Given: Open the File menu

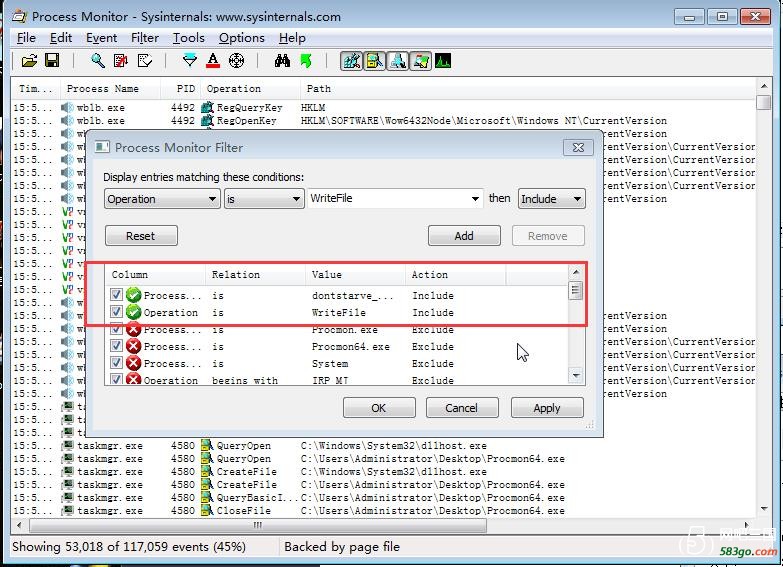Looking at the screenshot, I should pyautogui.click(x=26, y=38).
